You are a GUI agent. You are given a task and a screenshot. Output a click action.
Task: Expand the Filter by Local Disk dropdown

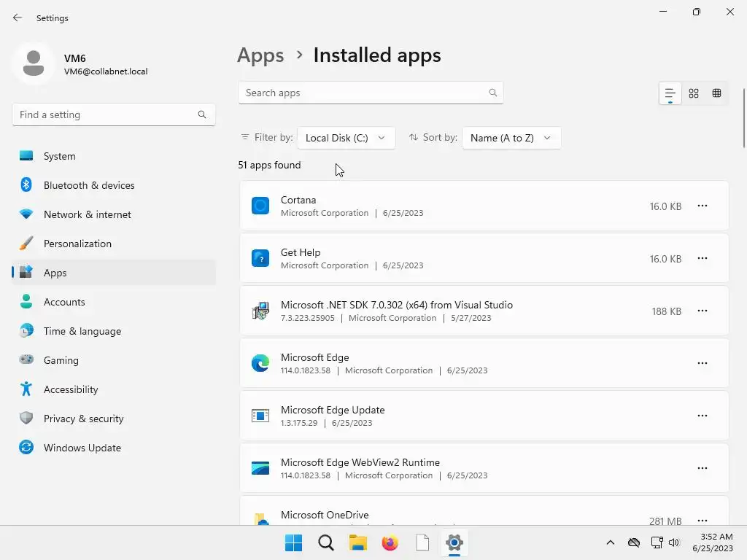pos(346,138)
